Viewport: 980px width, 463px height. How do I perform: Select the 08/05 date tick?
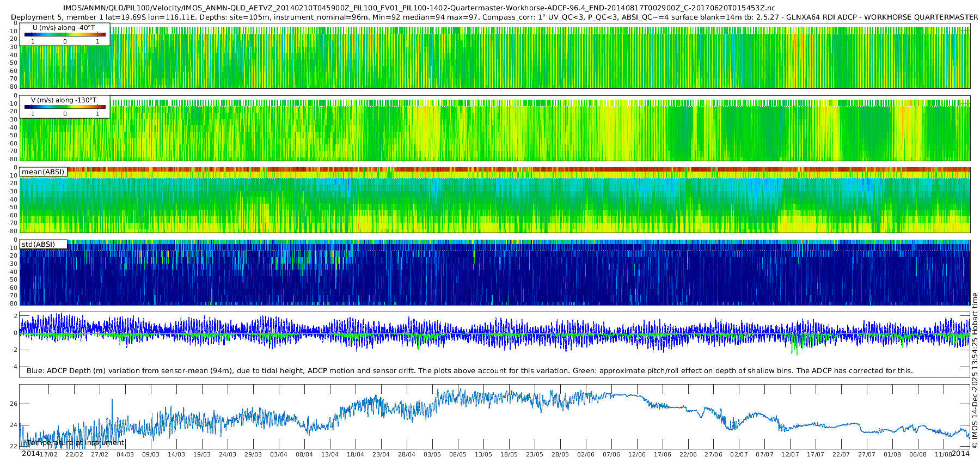(x=458, y=454)
